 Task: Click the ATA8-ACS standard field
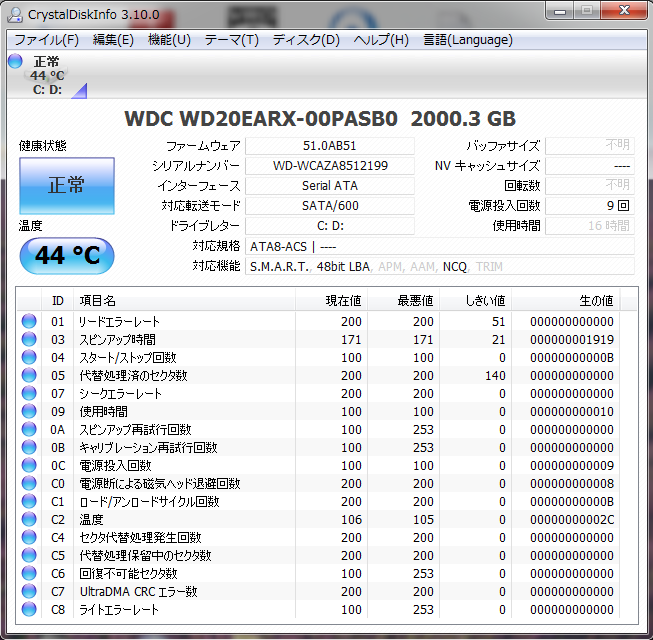tap(440, 247)
